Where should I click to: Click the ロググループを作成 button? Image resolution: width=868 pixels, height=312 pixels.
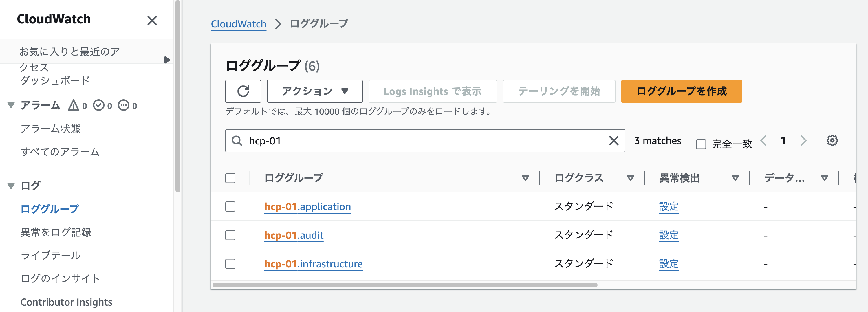pyautogui.click(x=681, y=91)
